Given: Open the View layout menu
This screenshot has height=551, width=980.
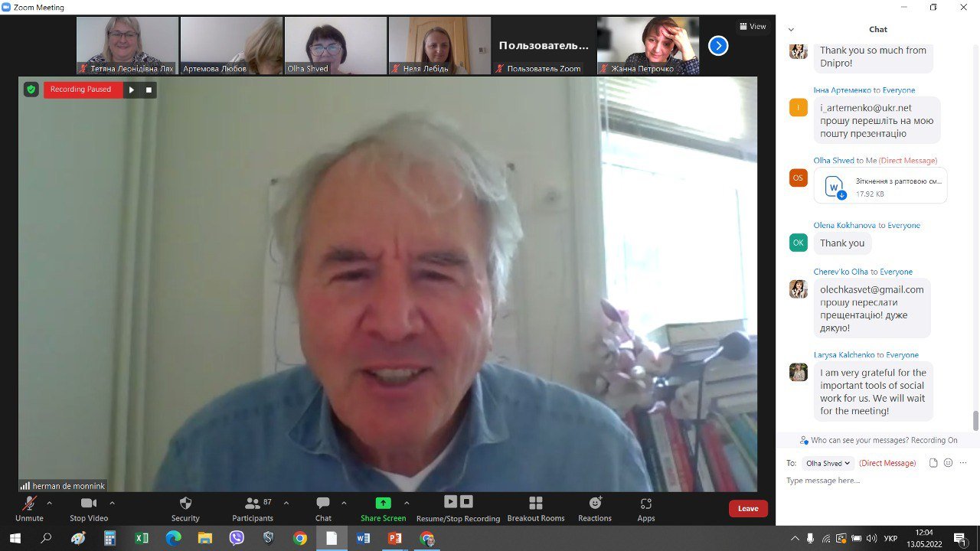Looking at the screenshot, I should 752,27.
